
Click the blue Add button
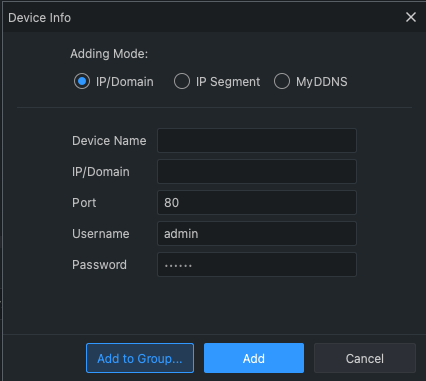click(254, 358)
